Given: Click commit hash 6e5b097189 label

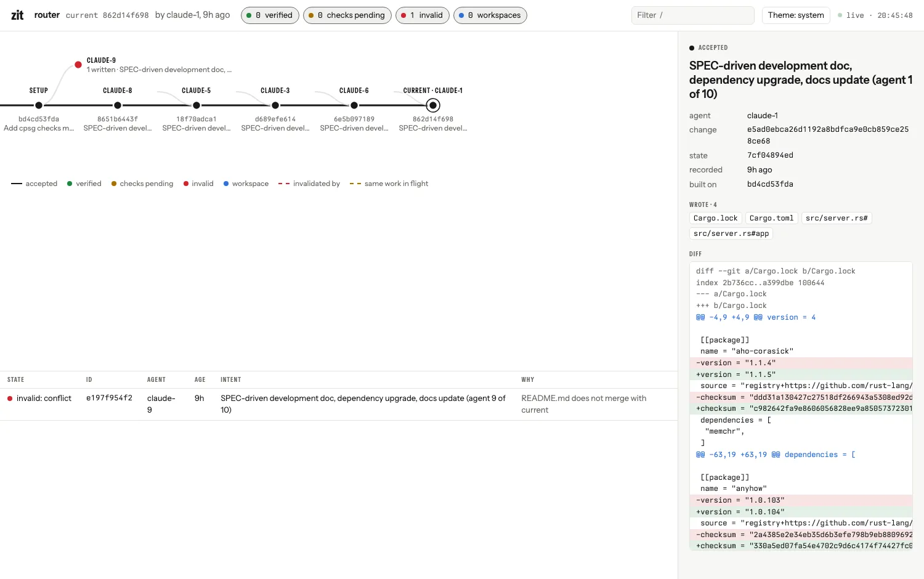Looking at the screenshot, I should tap(354, 119).
